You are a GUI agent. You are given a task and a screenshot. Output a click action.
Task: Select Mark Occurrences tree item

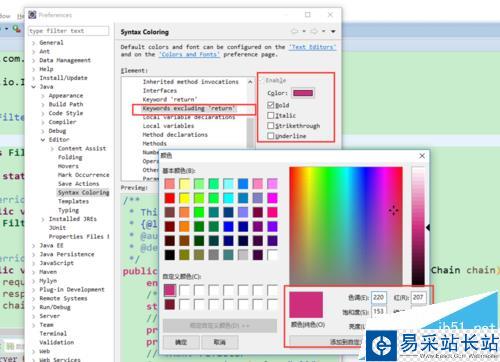(83, 175)
